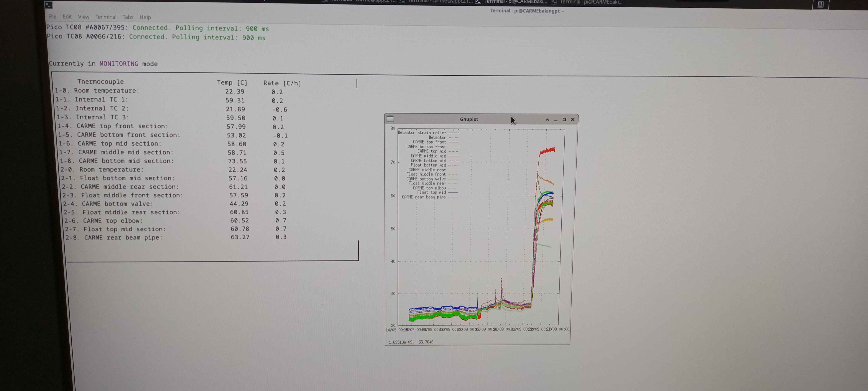Open the Terminal menu
Image resolution: width=868 pixels, height=391 pixels.
click(x=106, y=17)
